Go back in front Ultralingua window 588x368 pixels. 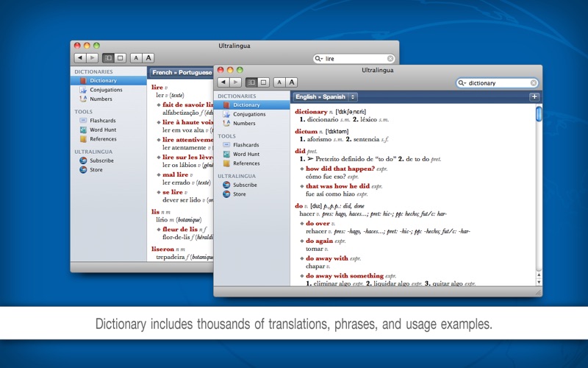click(x=223, y=82)
